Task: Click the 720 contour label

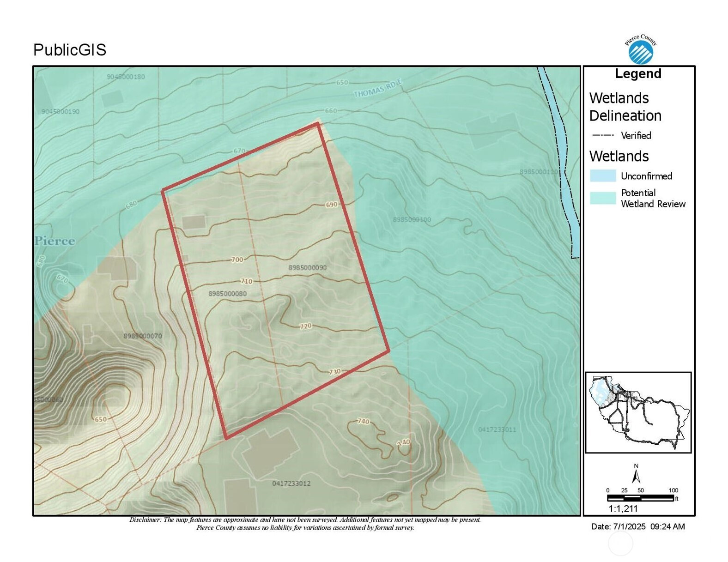Action: (x=306, y=326)
